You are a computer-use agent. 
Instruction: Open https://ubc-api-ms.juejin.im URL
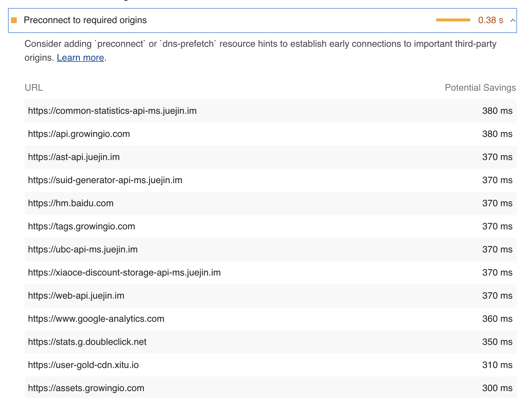83,250
